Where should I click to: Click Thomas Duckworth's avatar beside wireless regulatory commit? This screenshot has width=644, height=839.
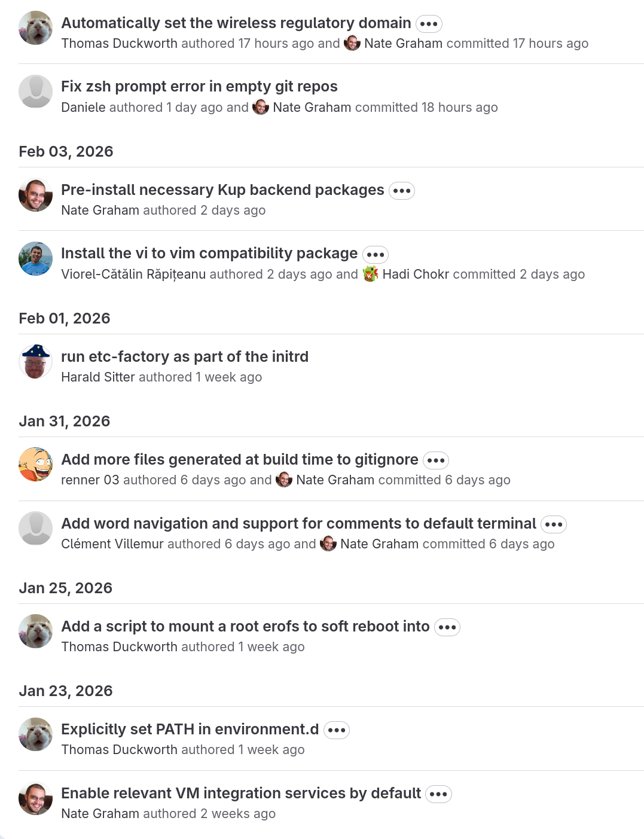click(36, 28)
